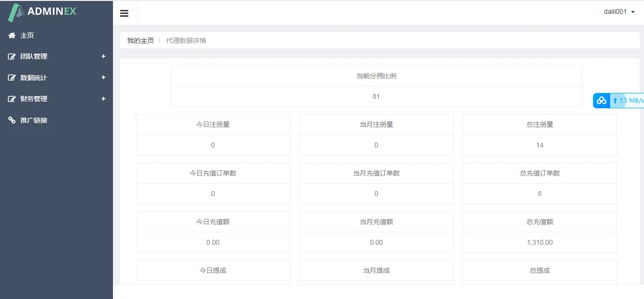Click the AdminEx logo
The width and height of the screenshot is (644, 299).
(x=42, y=12)
